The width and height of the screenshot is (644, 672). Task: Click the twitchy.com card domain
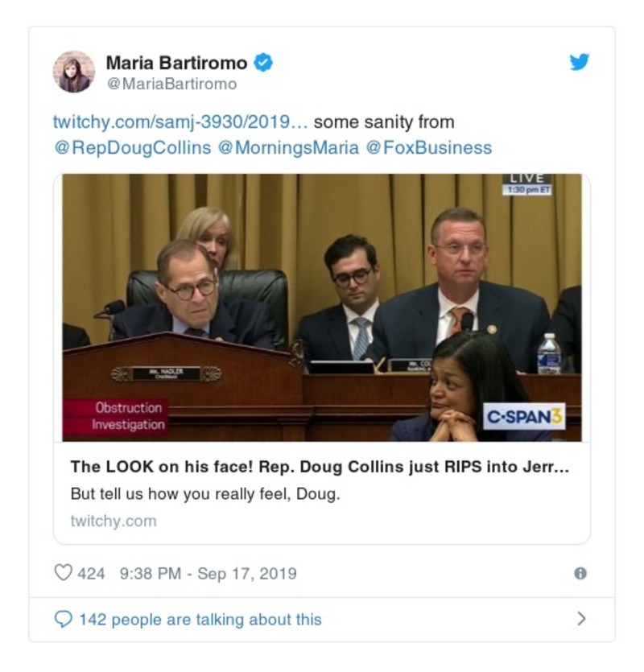114,522
